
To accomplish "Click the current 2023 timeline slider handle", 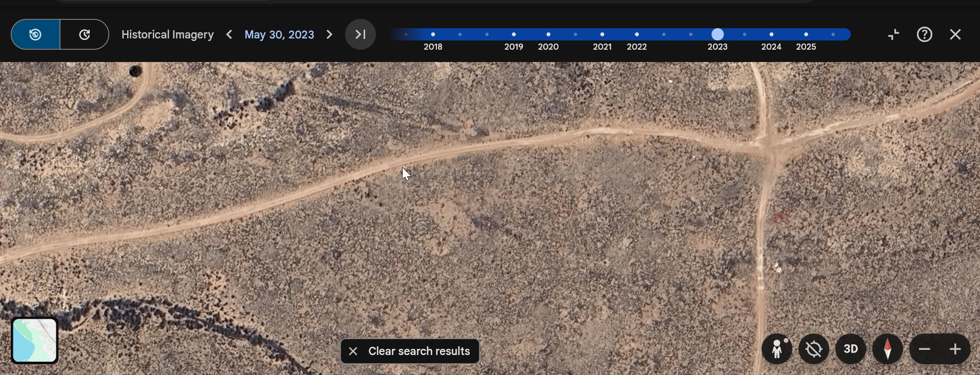I will (717, 34).
